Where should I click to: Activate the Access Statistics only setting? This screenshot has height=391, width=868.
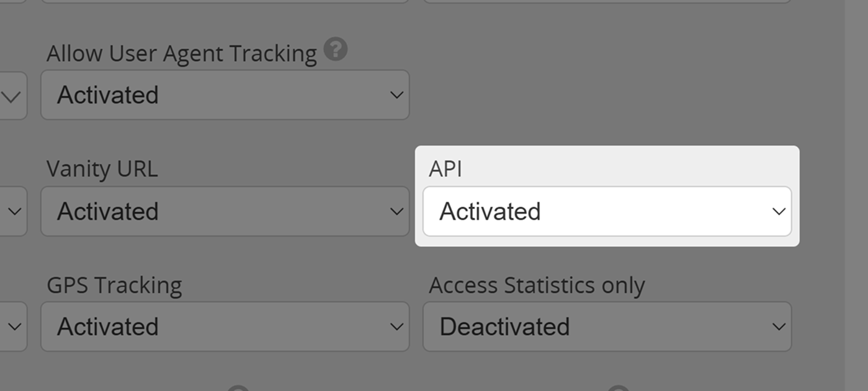pyautogui.click(x=607, y=327)
